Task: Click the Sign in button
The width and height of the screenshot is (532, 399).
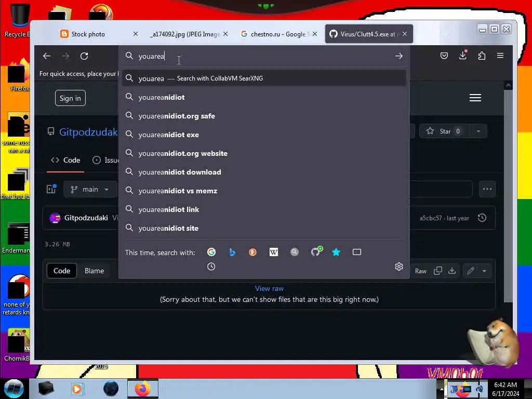Action: pyautogui.click(x=70, y=98)
